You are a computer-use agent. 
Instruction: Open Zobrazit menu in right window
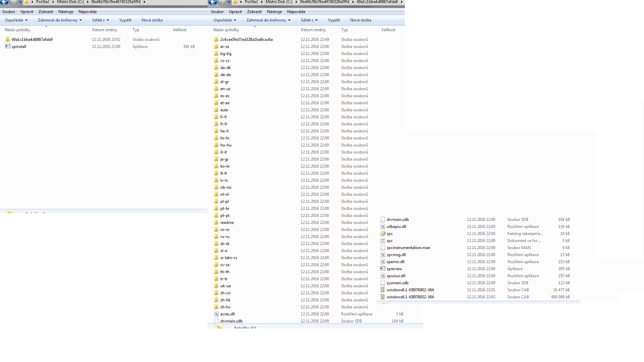(254, 12)
